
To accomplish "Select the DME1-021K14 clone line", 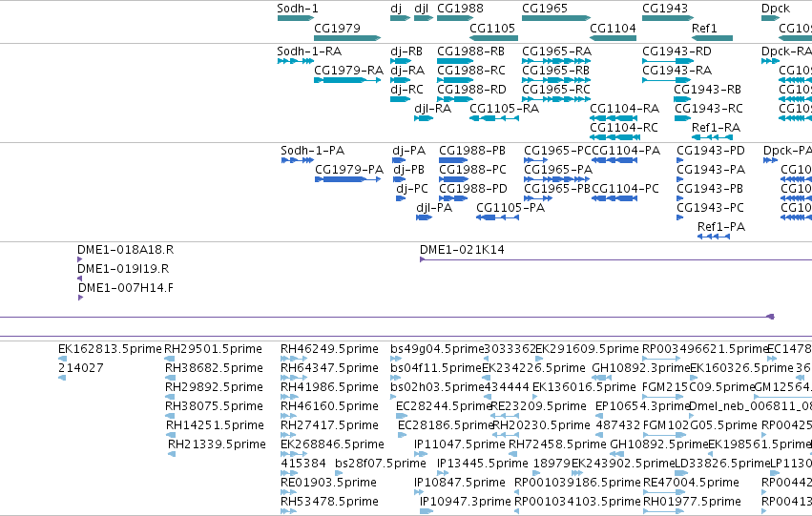I will 615,259.
